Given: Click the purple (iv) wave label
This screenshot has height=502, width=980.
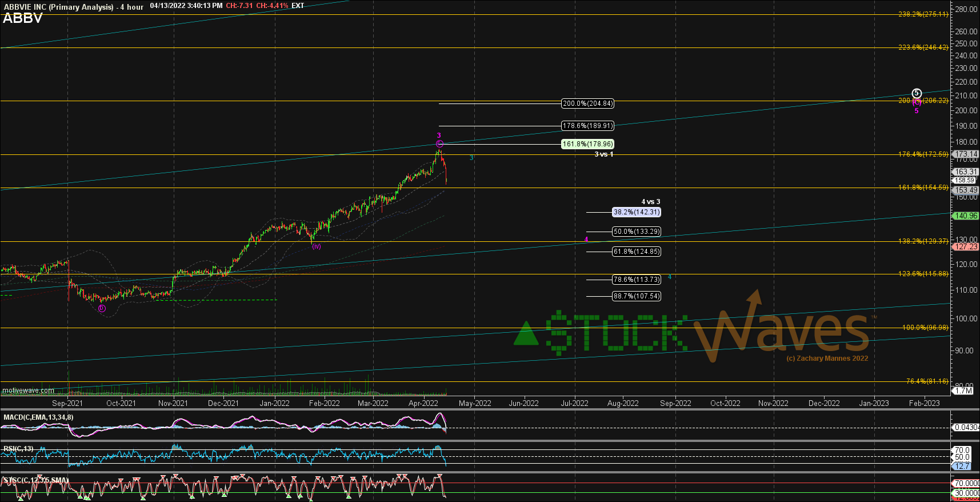Looking at the screenshot, I should (317, 246).
